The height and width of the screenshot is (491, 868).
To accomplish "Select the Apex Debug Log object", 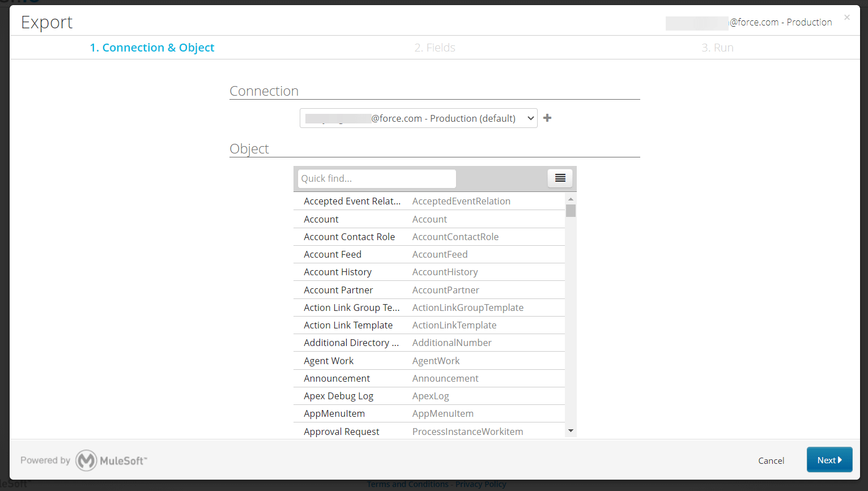I will tap(429, 396).
